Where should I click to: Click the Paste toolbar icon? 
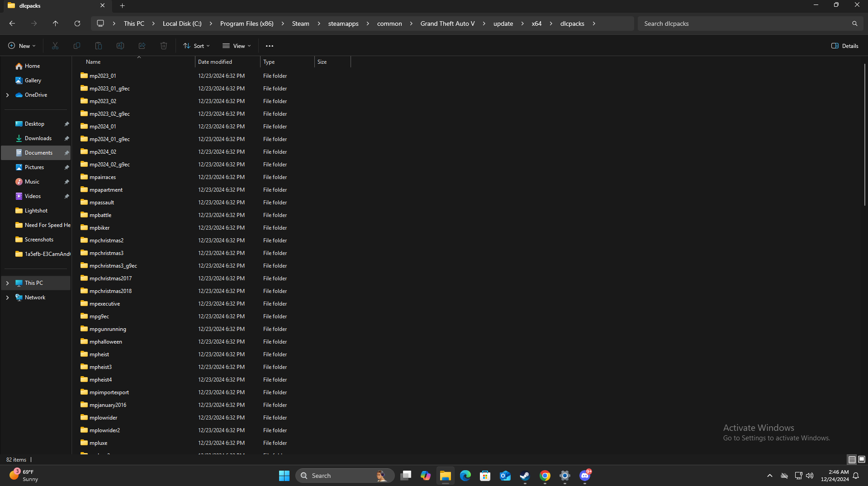(x=99, y=46)
